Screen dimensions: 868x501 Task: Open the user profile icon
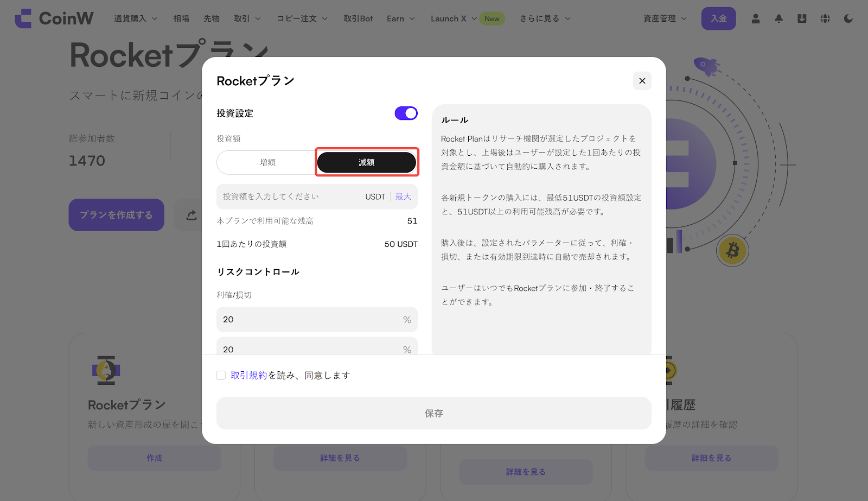(755, 18)
